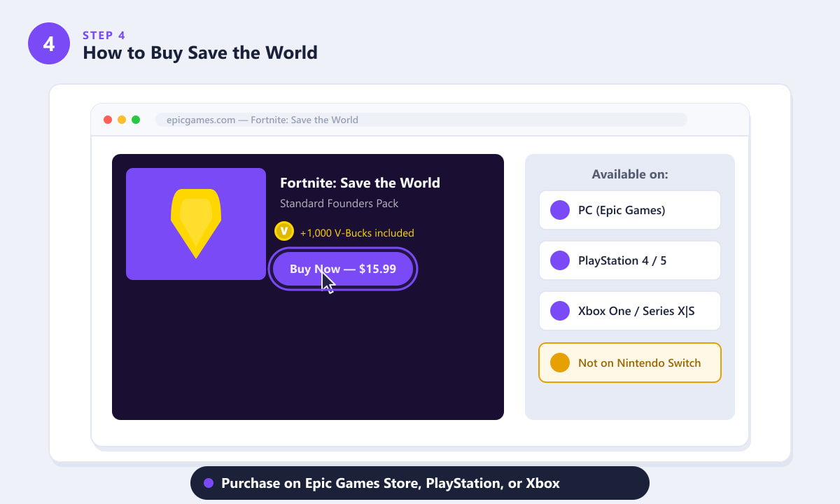Image resolution: width=840 pixels, height=504 pixels.
Task: Select the PlayStation 4 / 5 platform option
Action: [630, 260]
